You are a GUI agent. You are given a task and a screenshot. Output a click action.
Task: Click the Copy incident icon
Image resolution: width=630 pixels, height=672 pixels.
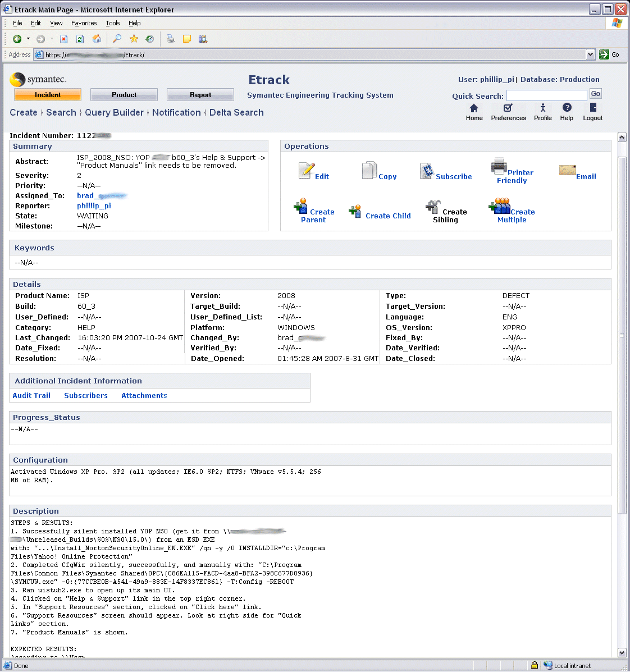(369, 171)
